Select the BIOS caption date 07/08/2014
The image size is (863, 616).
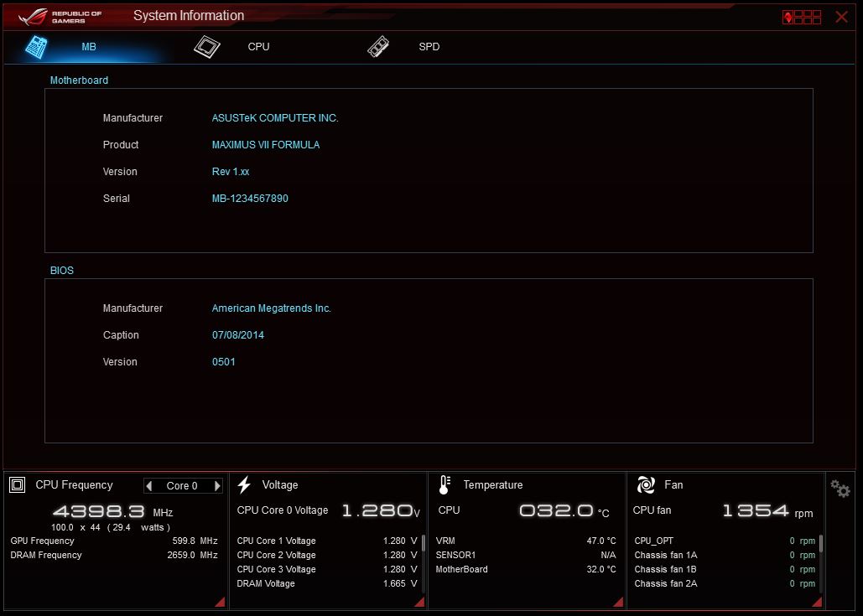pos(238,335)
